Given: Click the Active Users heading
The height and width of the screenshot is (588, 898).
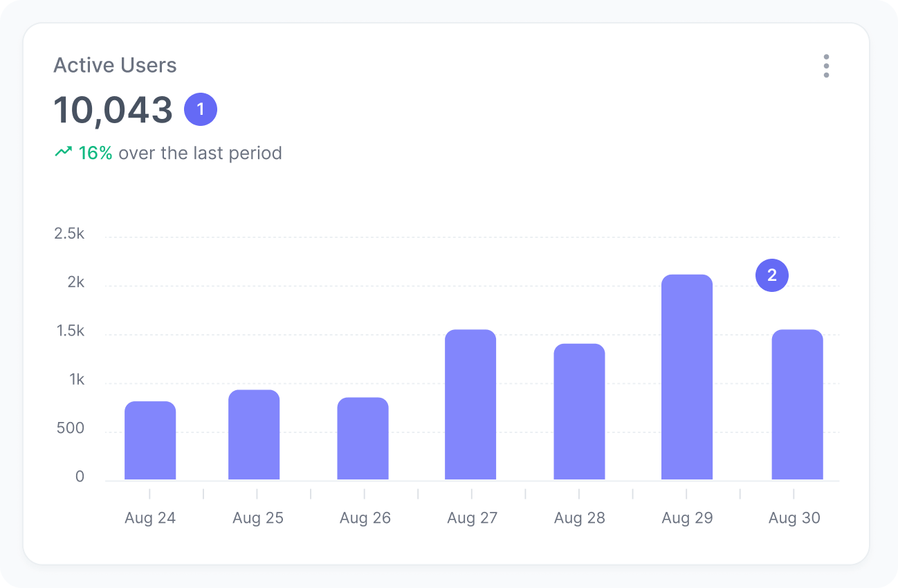Looking at the screenshot, I should click(x=115, y=65).
